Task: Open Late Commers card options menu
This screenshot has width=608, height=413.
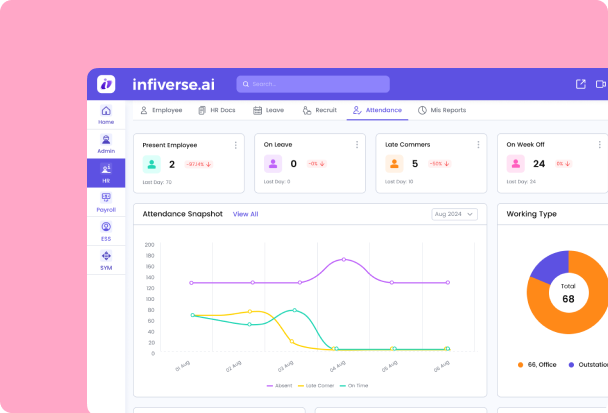Action: tap(478, 145)
